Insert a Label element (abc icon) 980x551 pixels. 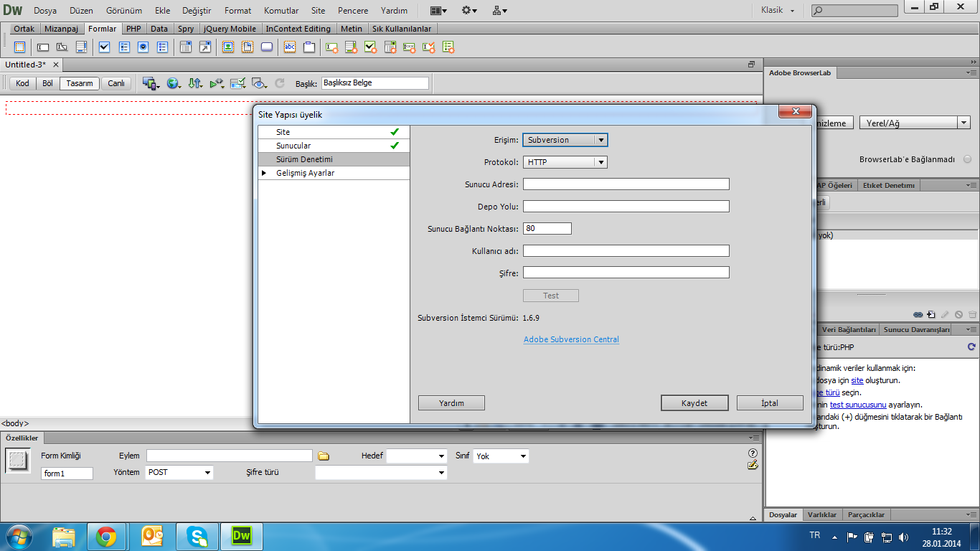[290, 47]
